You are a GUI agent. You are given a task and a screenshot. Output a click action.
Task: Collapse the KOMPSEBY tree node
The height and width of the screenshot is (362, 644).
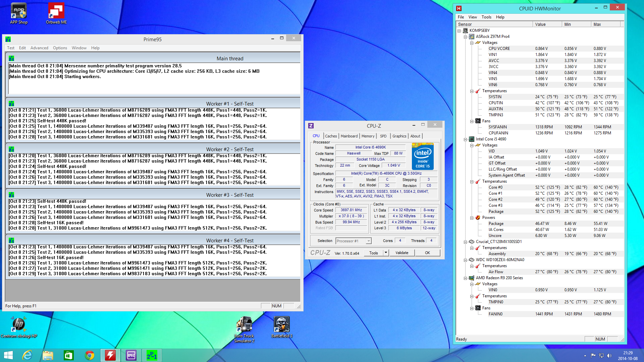point(459,31)
